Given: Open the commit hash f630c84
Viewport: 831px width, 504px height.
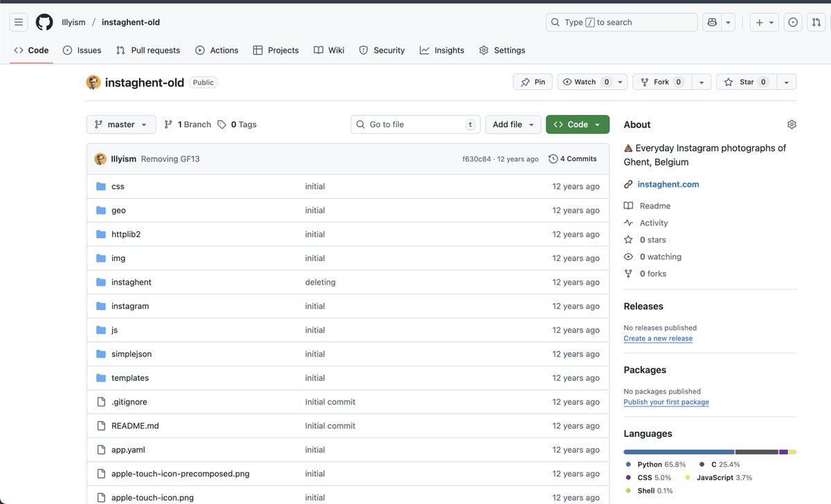Looking at the screenshot, I should (476, 159).
